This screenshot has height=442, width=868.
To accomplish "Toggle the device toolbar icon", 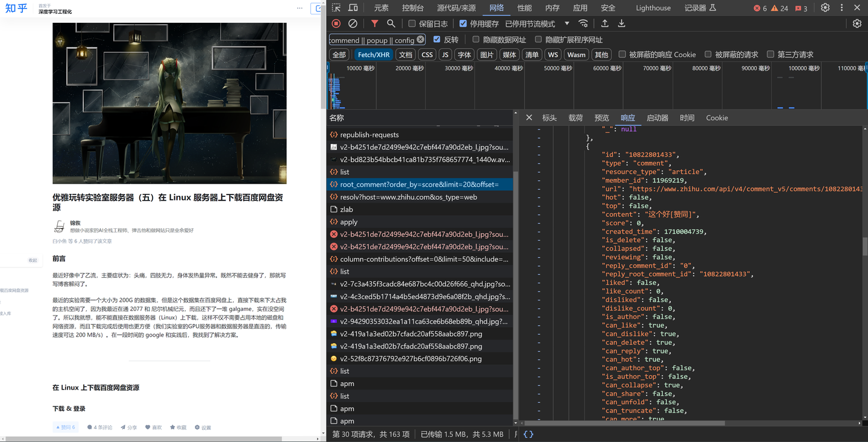I will pos(353,8).
